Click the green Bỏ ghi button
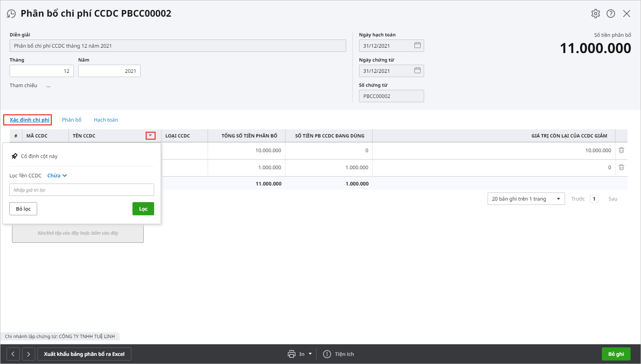This screenshot has width=641, height=364. (615, 354)
